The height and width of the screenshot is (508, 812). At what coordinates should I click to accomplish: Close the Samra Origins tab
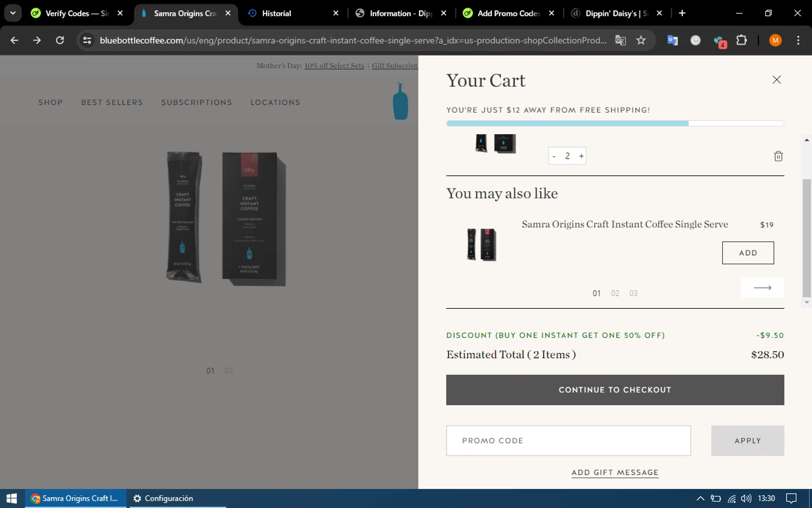coord(228,13)
